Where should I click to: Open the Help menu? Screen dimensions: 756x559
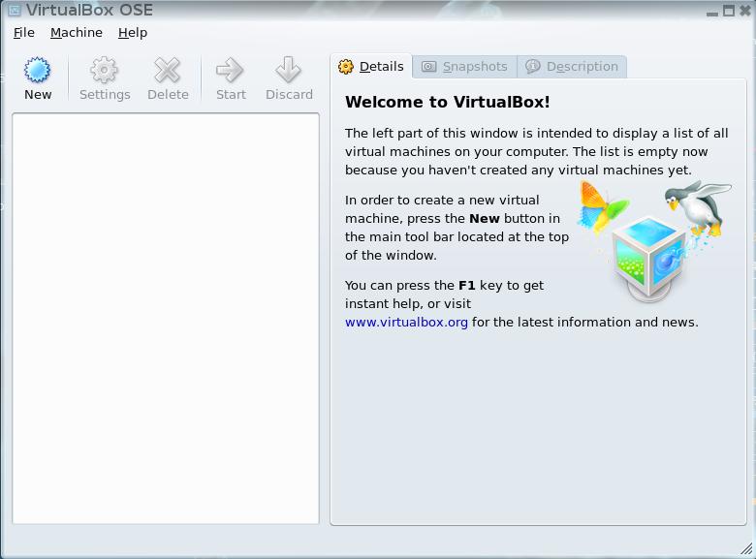(133, 33)
